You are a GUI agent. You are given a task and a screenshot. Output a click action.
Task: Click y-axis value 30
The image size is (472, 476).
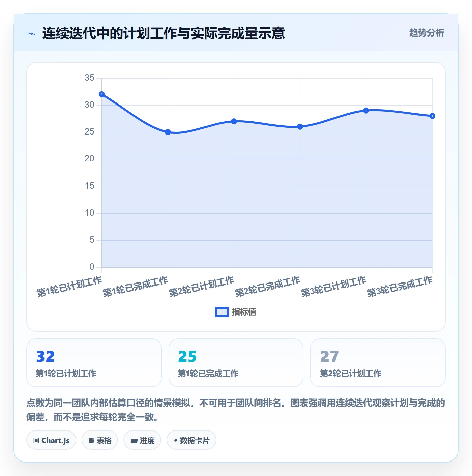click(89, 105)
